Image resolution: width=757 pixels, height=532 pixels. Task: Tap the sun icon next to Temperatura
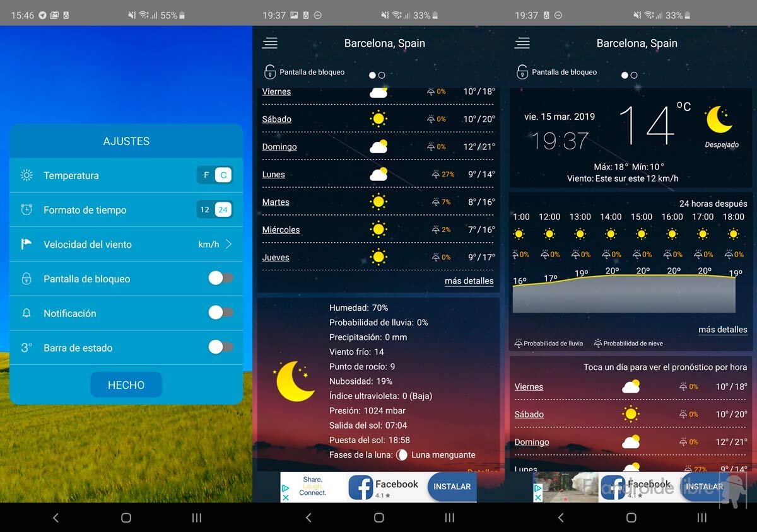coord(26,175)
